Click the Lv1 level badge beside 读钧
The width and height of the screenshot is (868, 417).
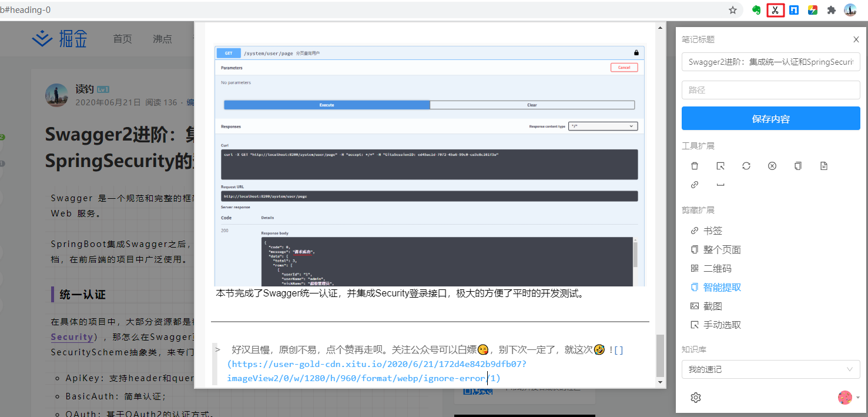tap(103, 89)
